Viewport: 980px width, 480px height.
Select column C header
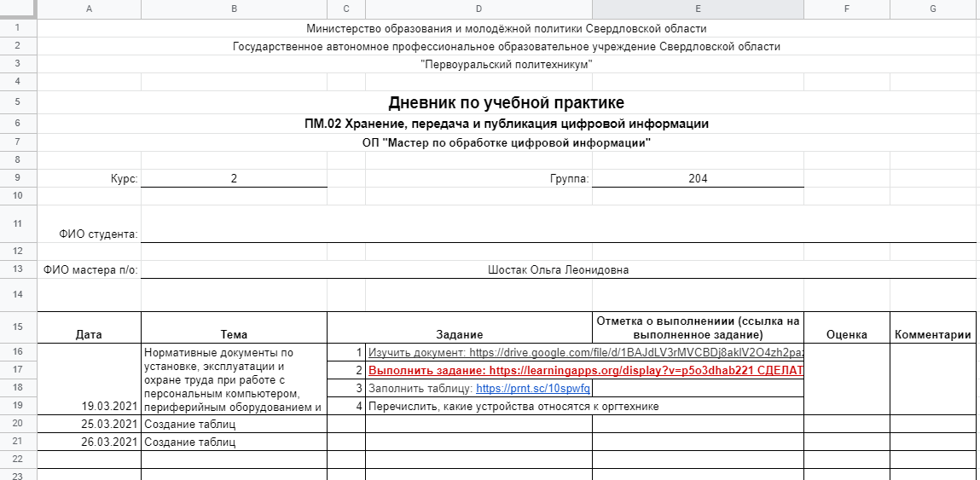346,9
